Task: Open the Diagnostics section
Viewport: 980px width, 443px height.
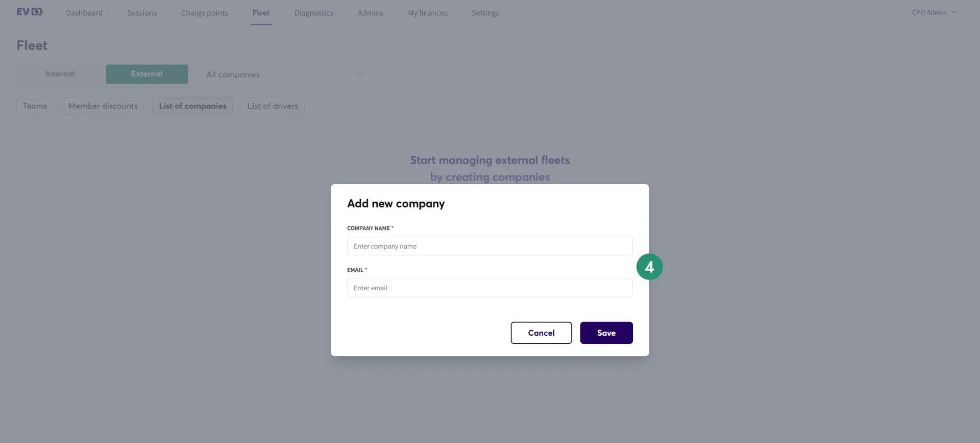Action: (314, 13)
